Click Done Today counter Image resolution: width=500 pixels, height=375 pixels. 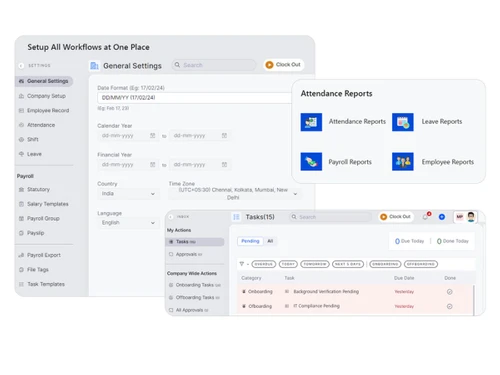[453, 241]
